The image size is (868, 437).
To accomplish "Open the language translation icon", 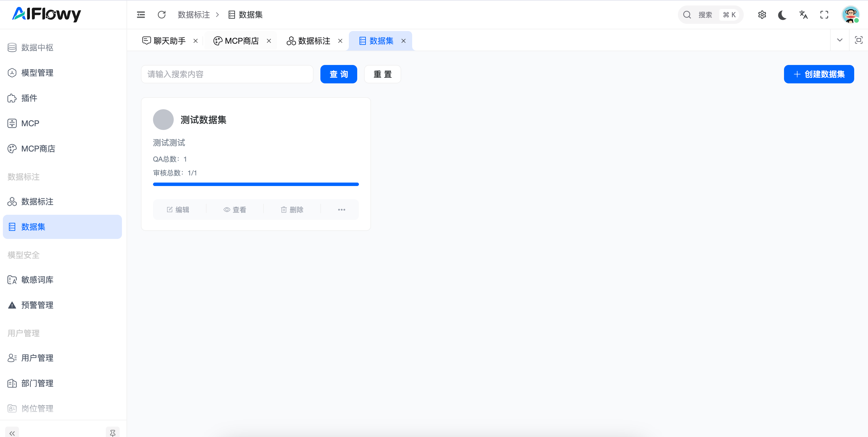I will click(803, 14).
